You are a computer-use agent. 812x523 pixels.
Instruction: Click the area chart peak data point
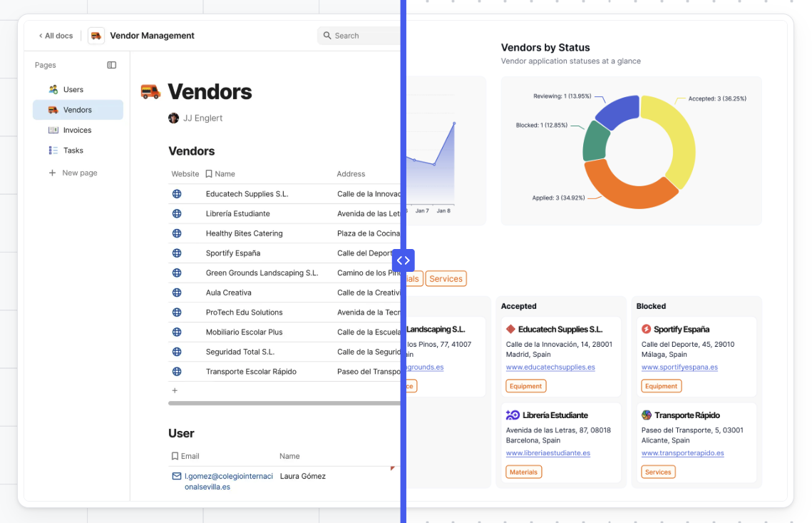pos(454,123)
